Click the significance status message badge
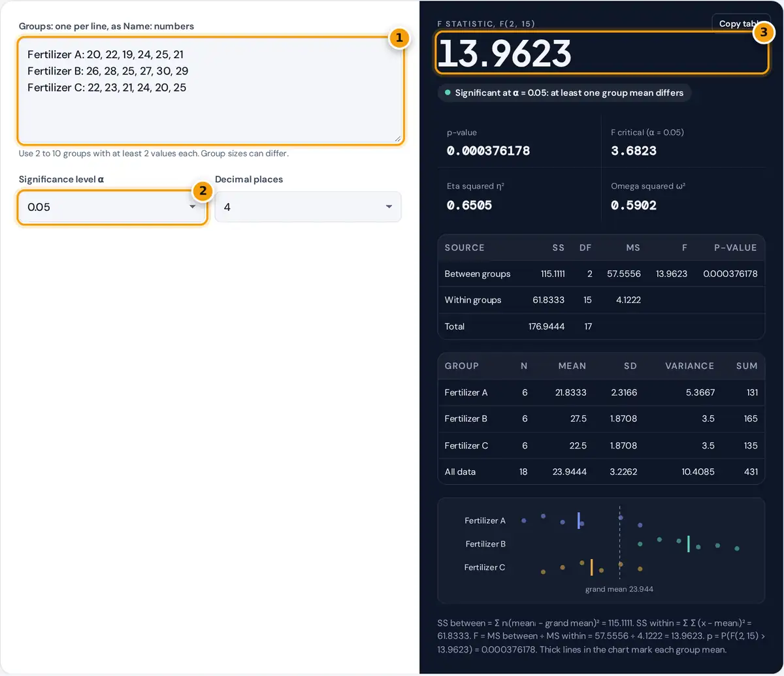 (x=564, y=93)
